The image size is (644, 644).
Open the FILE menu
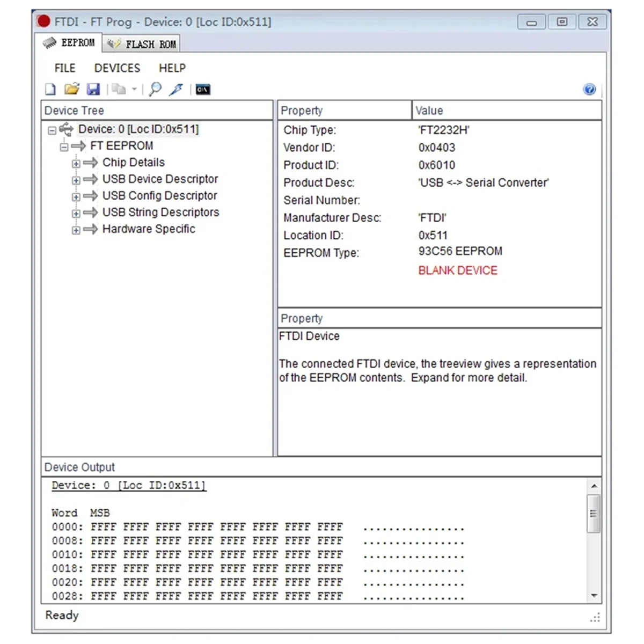coord(65,68)
